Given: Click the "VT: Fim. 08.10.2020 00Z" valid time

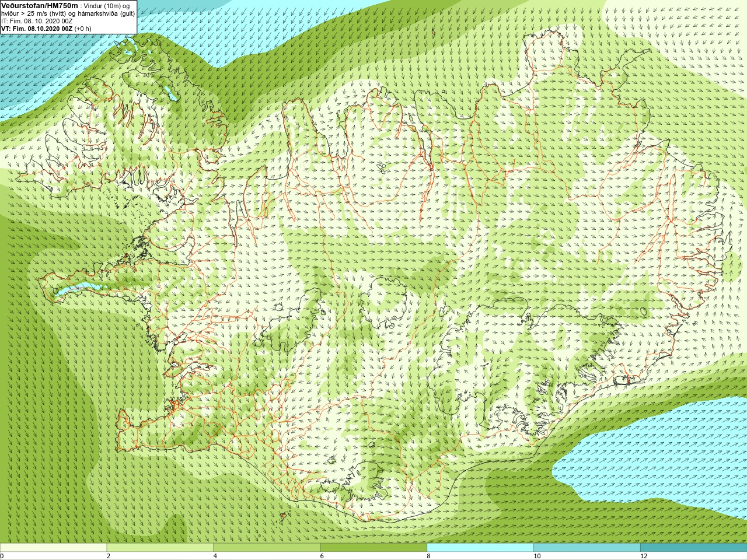Looking at the screenshot, I should 37,29.
